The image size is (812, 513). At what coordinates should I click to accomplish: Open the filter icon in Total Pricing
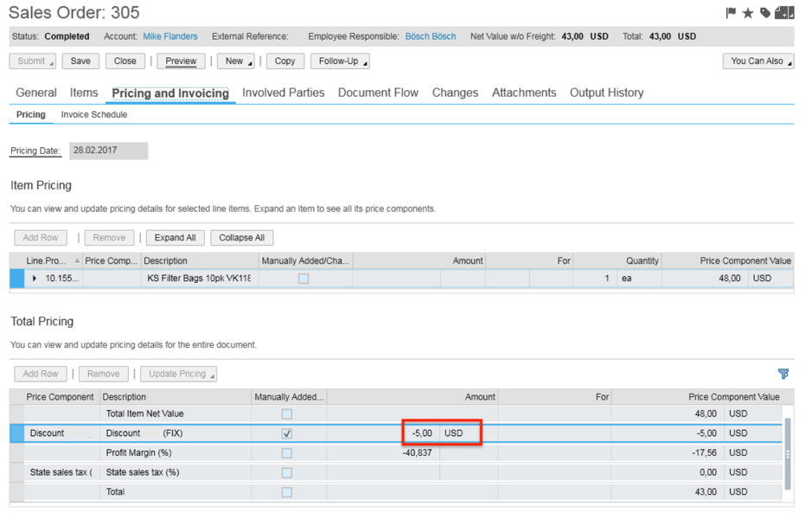783,374
